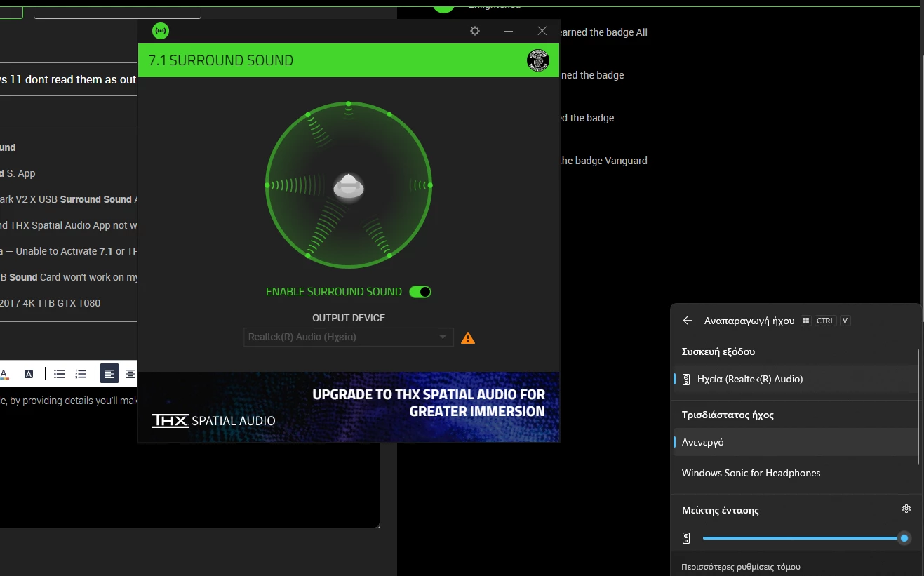Minimize the Razer 7.1 Surround Sound window

point(509,31)
